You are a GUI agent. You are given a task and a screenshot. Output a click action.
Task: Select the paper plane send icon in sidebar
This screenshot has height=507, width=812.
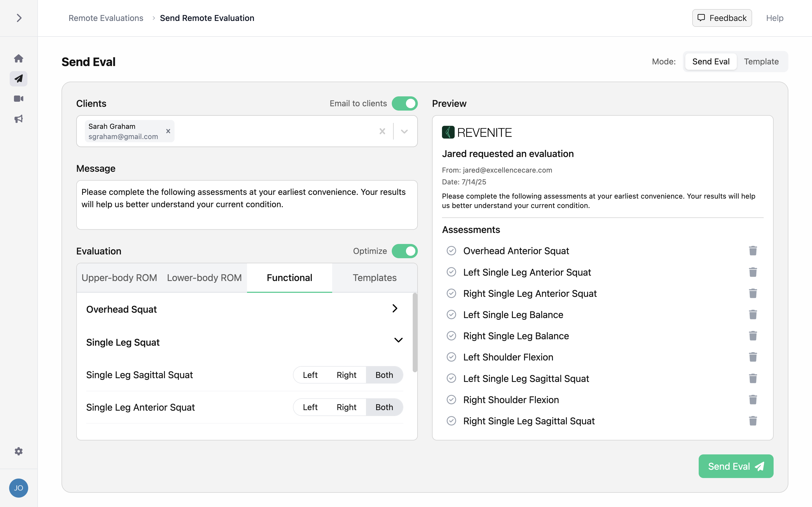(19, 78)
